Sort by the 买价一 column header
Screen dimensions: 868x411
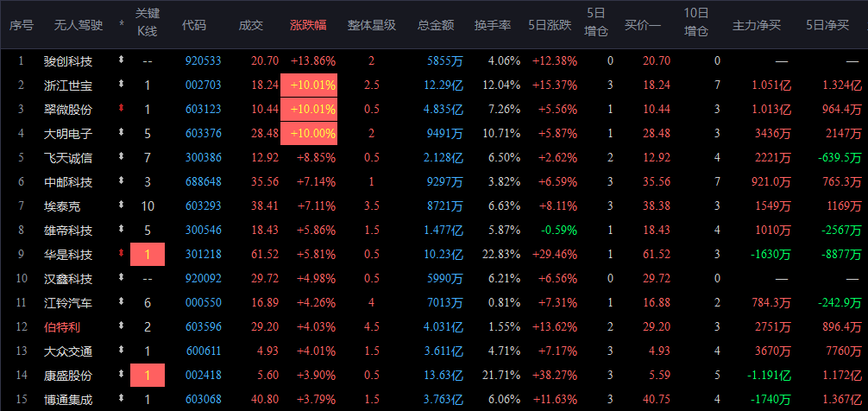pyautogui.click(x=643, y=26)
